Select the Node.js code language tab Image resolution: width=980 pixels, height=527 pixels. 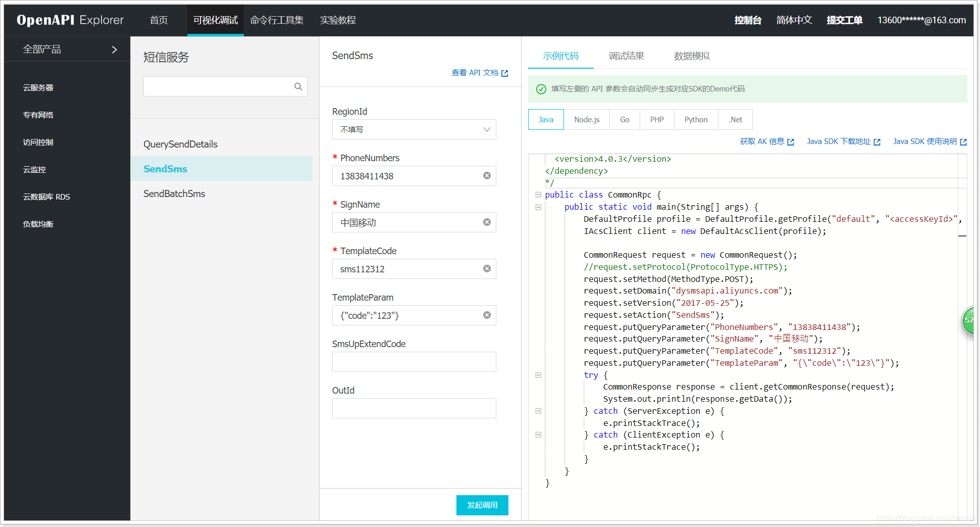pos(587,120)
